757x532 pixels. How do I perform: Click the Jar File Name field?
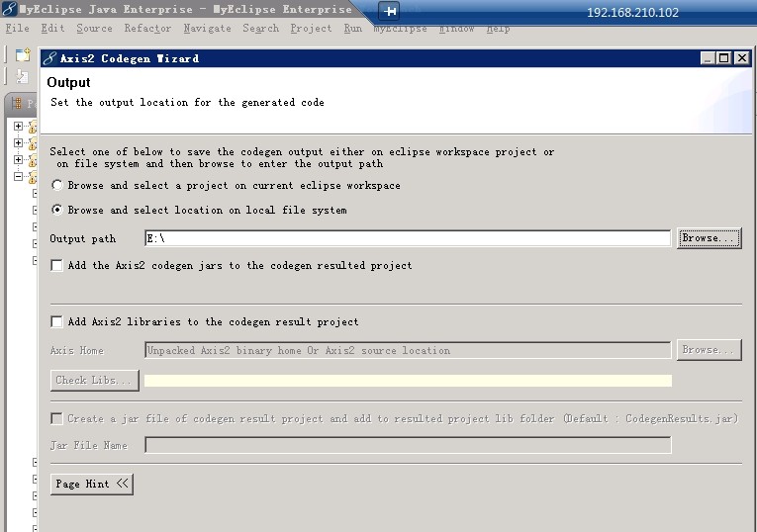click(408, 445)
